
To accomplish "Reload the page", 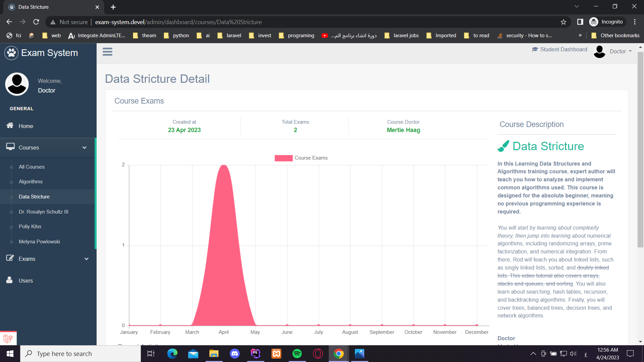I will pos(36,22).
